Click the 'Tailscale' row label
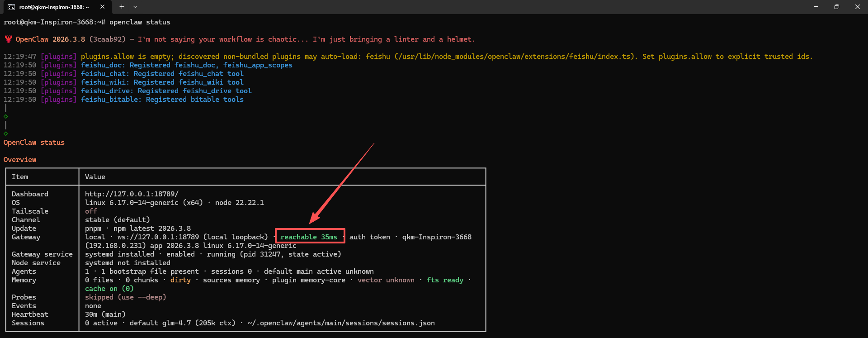Image resolution: width=868 pixels, height=338 pixels. [x=30, y=211]
